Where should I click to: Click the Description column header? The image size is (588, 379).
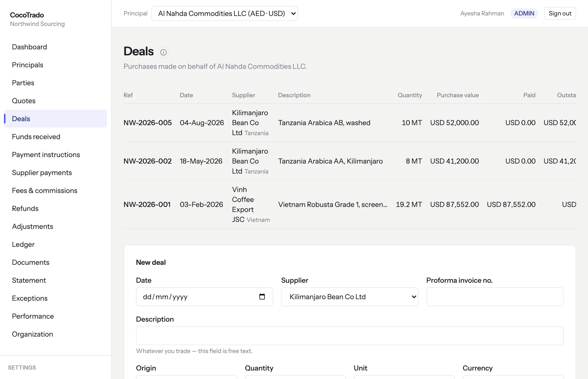pyautogui.click(x=294, y=95)
